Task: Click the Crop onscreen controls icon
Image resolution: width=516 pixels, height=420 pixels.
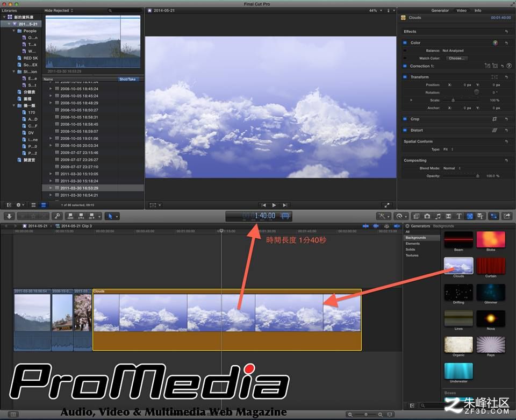Action: 494,119
